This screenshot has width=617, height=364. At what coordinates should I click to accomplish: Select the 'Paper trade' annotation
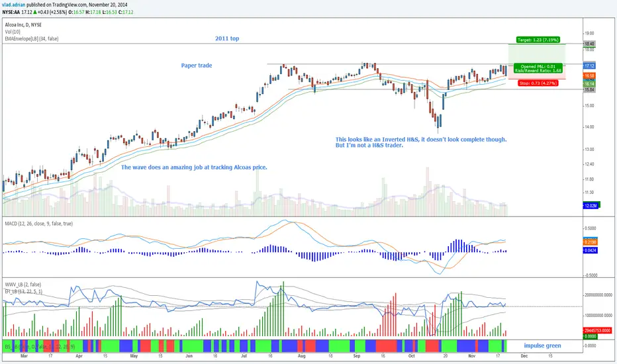point(197,66)
